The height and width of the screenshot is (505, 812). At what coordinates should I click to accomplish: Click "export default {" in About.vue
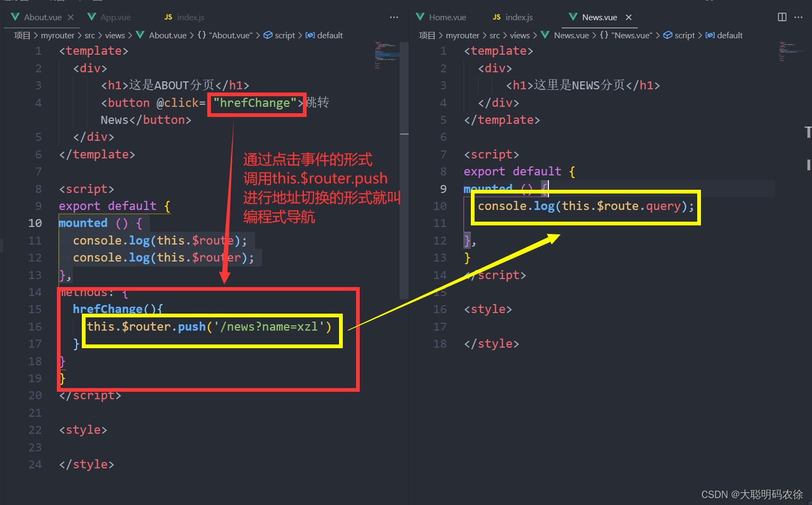[x=115, y=206]
